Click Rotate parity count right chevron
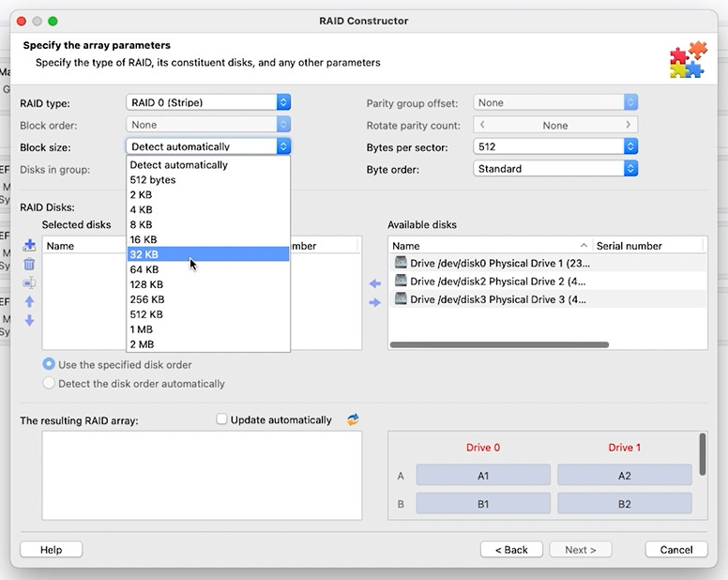The width and height of the screenshot is (728, 580). coord(629,125)
